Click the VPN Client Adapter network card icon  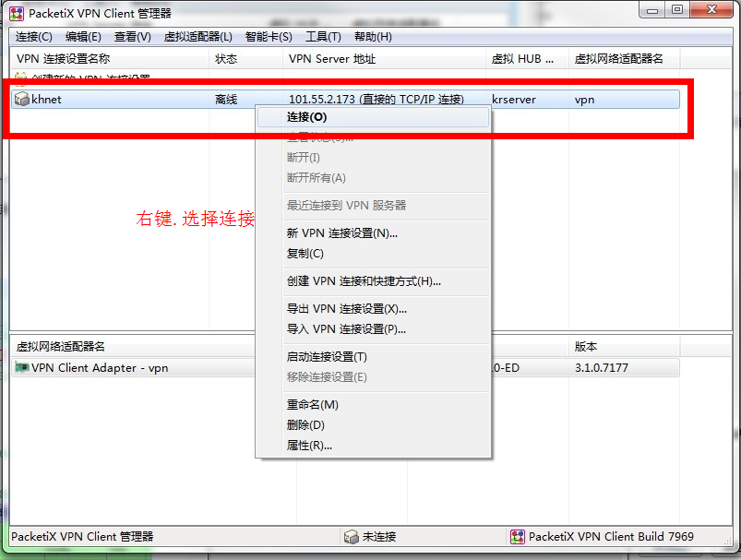(x=22, y=368)
